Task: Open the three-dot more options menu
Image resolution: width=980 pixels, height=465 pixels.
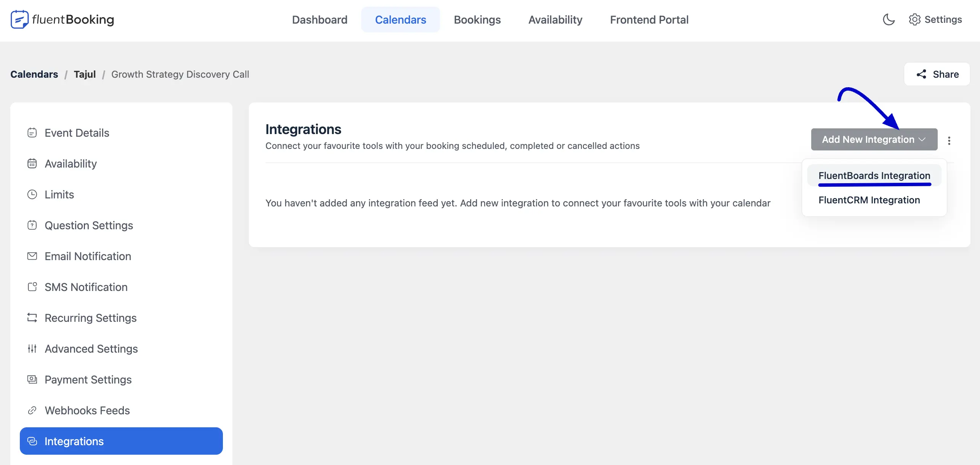Action: 949,141
